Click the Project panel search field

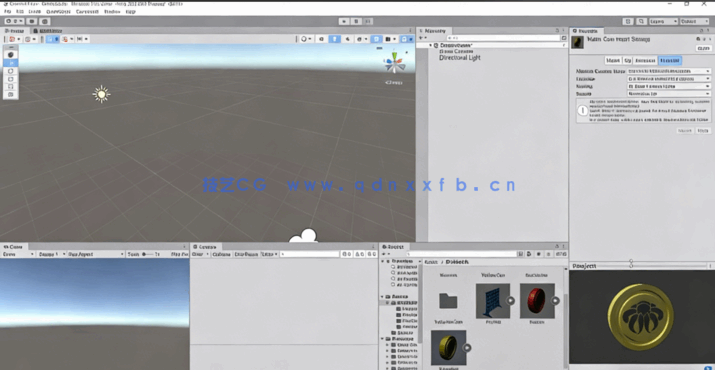click(461, 254)
